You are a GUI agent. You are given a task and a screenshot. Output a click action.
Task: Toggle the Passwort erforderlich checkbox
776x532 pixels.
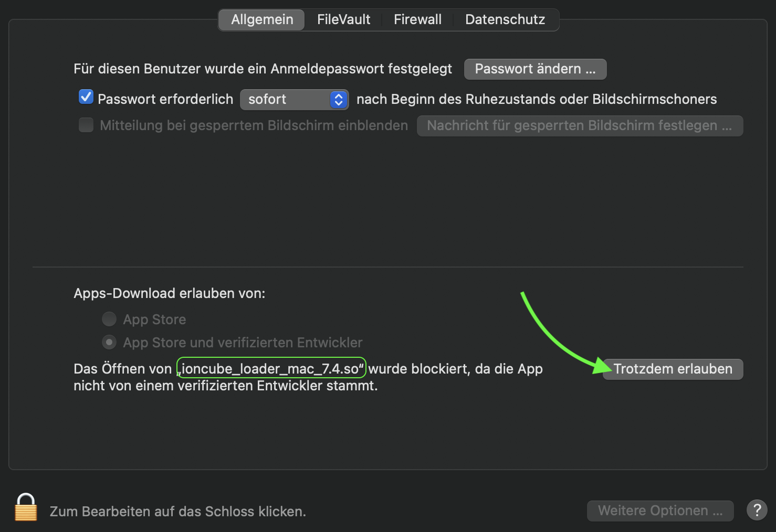86,98
